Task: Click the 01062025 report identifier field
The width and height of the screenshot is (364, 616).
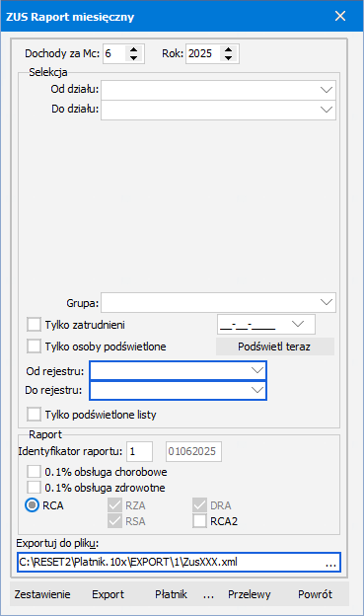Action: click(x=193, y=451)
